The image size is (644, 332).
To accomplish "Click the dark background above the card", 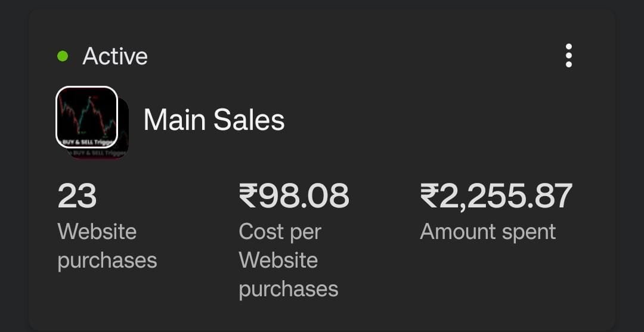I will tap(322, 4).
